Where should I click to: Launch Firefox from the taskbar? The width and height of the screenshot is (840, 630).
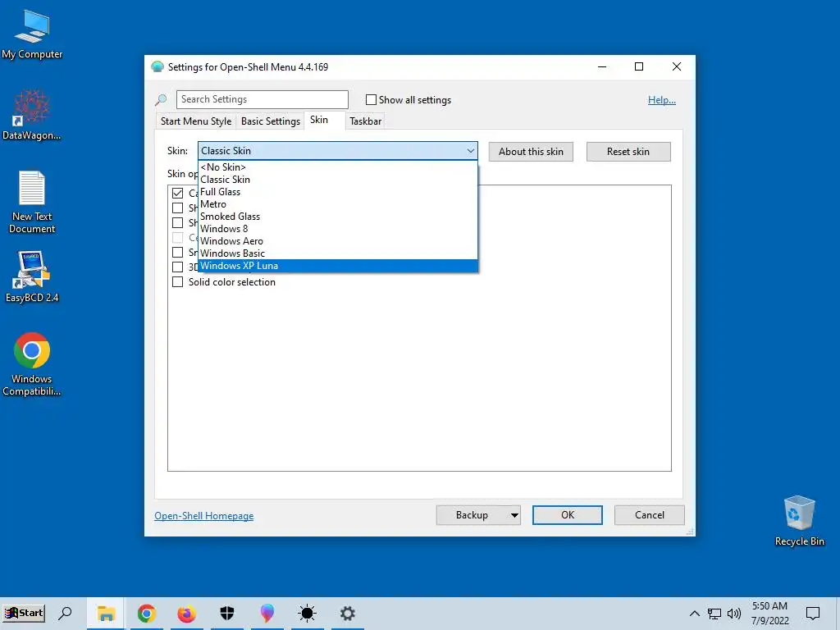[x=186, y=613]
